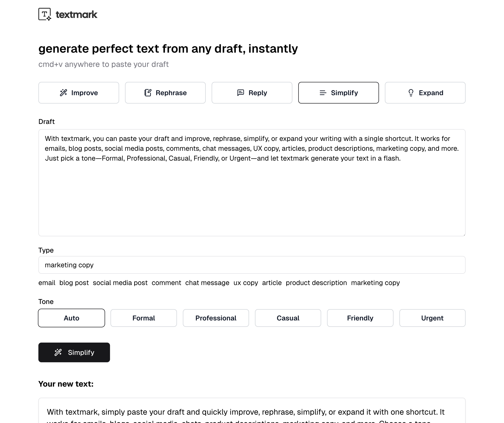Viewport: 504px width, 423px height.
Task: Enable the Urgent tone
Action: point(432,318)
